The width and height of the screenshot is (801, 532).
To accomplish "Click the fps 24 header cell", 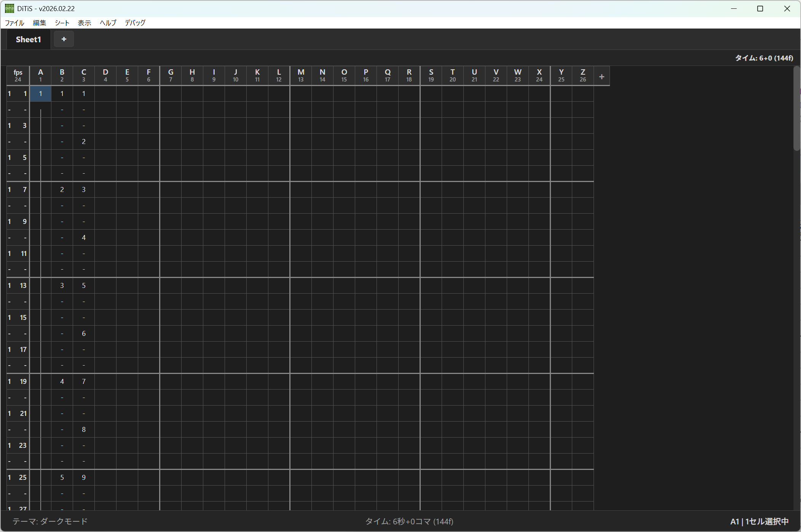I will (18, 75).
